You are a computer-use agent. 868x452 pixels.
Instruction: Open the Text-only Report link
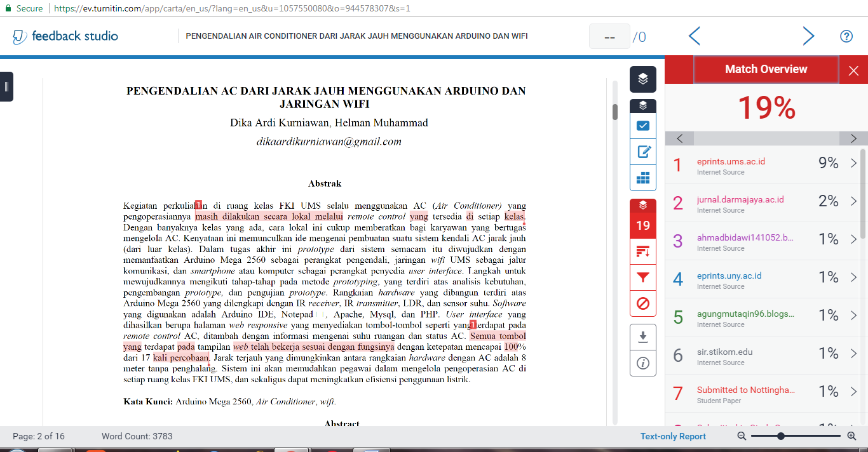tap(673, 436)
